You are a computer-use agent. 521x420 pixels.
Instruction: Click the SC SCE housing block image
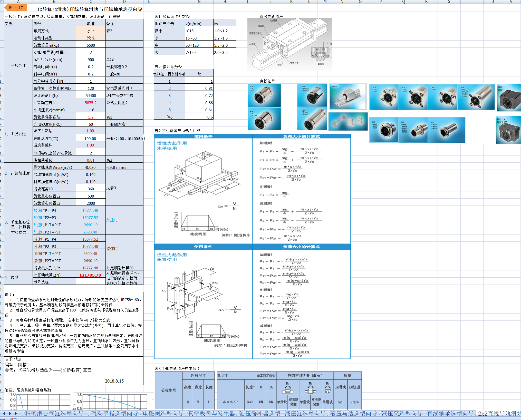[x=509, y=97]
